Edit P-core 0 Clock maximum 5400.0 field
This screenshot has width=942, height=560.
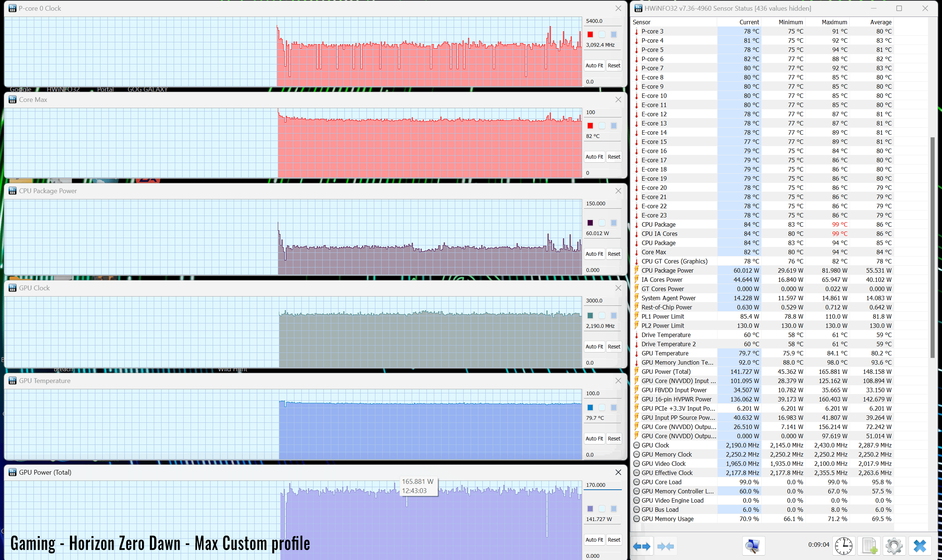click(x=602, y=21)
